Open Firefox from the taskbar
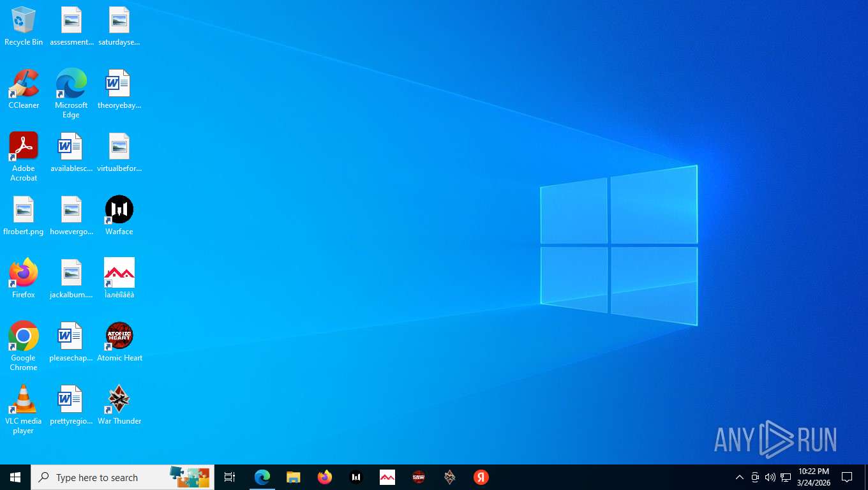Viewport: 868px width, 490px height. click(x=325, y=477)
